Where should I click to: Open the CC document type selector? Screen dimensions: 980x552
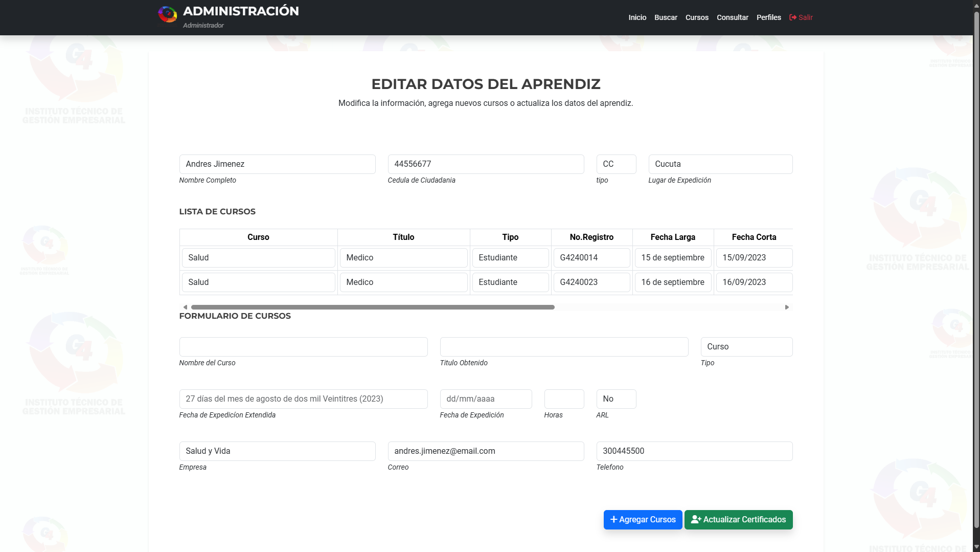tap(616, 164)
